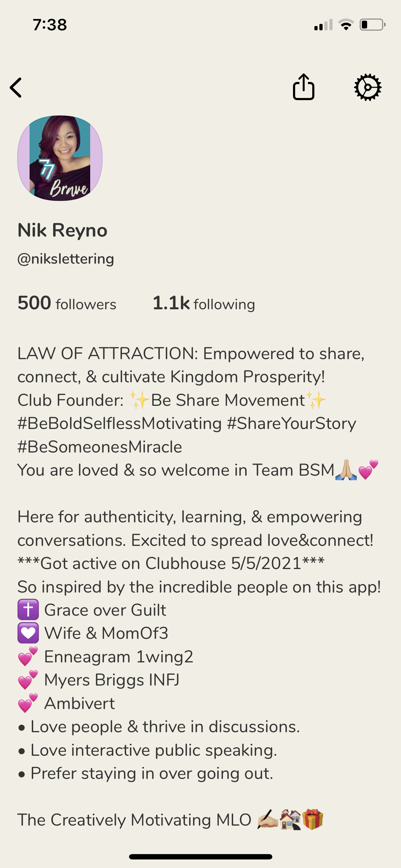Tap the Nik Reyno display name

(62, 230)
